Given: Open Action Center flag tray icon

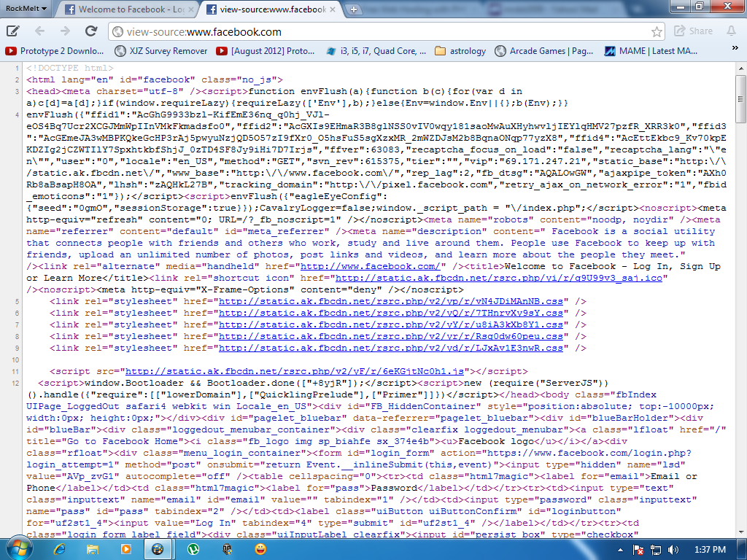Looking at the screenshot, I should (638, 550).
